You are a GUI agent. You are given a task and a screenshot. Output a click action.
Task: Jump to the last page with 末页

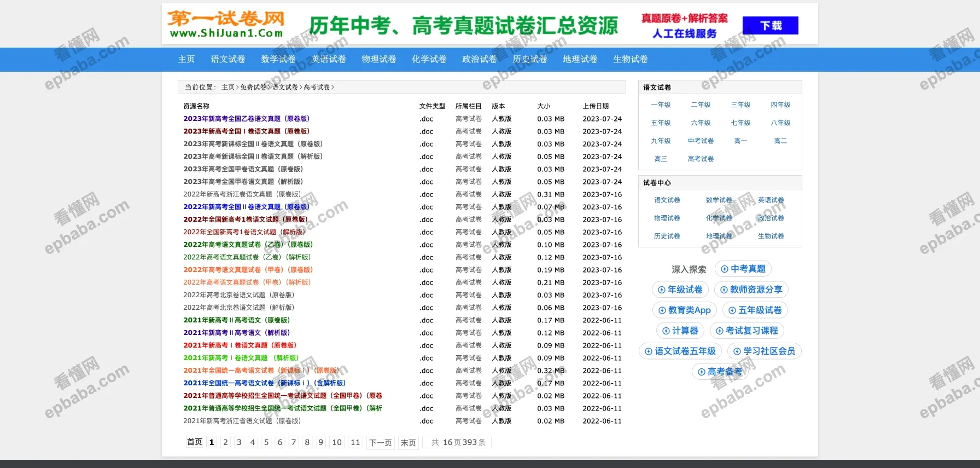(x=409, y=442)
